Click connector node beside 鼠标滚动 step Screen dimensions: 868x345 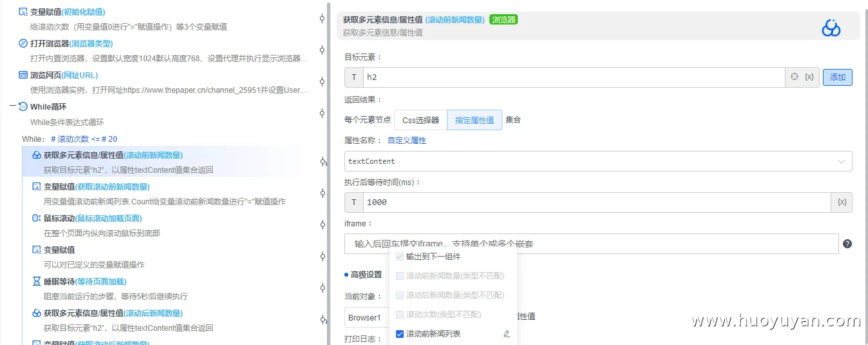coord(322,224)
